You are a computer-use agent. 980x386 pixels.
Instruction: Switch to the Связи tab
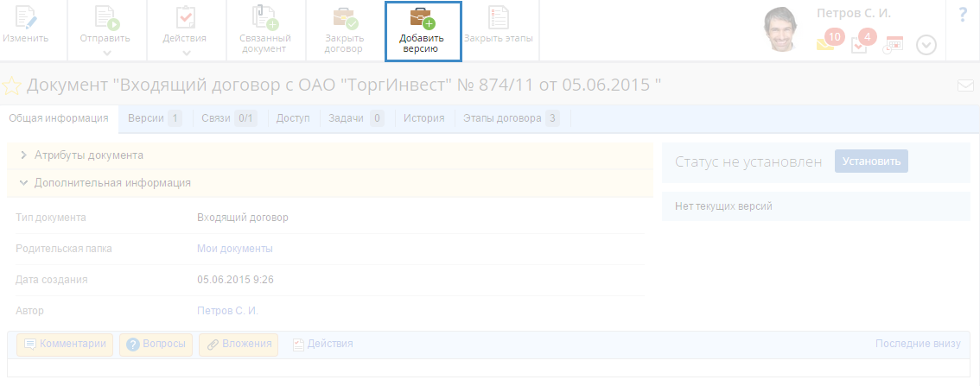tap(229, 118)
